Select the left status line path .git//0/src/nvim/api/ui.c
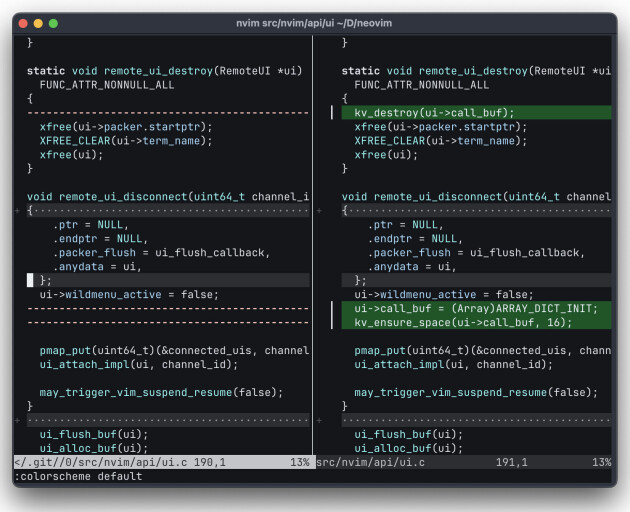630x512 pixels. pyautogui.click(x=101, y=463)
